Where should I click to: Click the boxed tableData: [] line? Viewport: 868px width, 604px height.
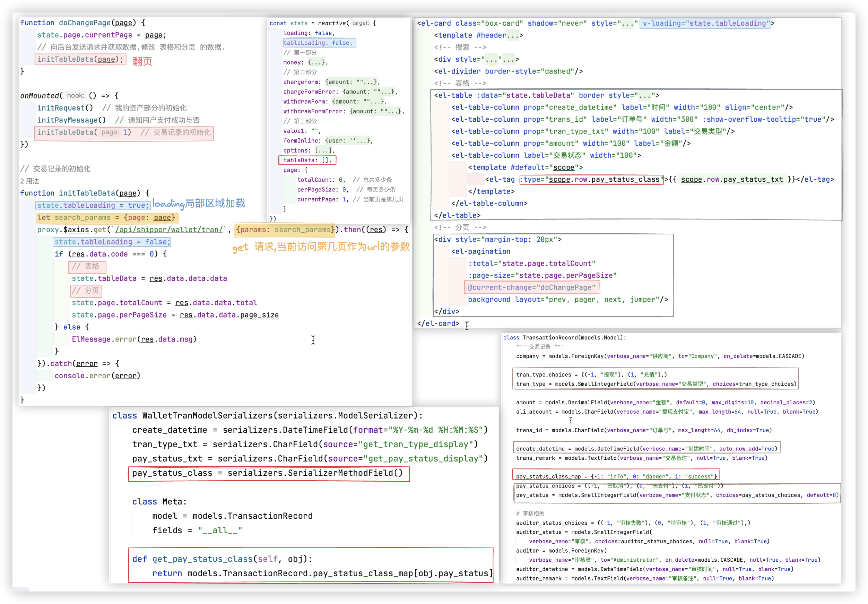click(x=307, y=160)
